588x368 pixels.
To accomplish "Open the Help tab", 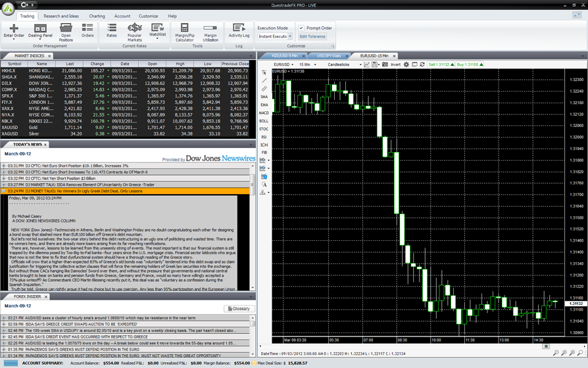I will pos(172,16).
